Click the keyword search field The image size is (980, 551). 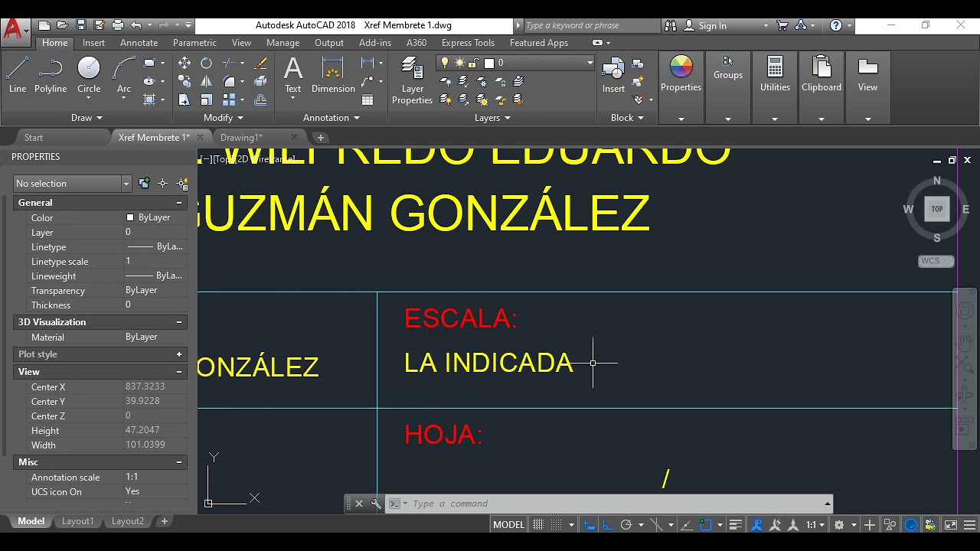pyautogui.click(x=591, y=25)
